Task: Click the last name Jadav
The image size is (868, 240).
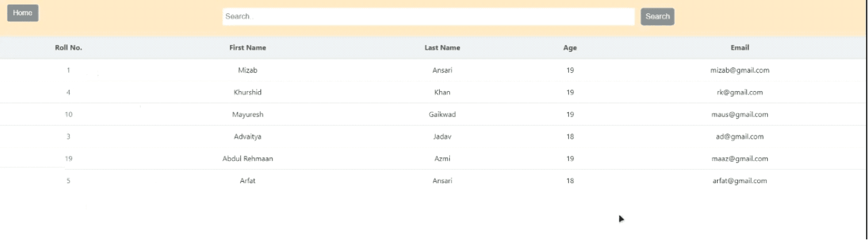Action: click(442, 137)
